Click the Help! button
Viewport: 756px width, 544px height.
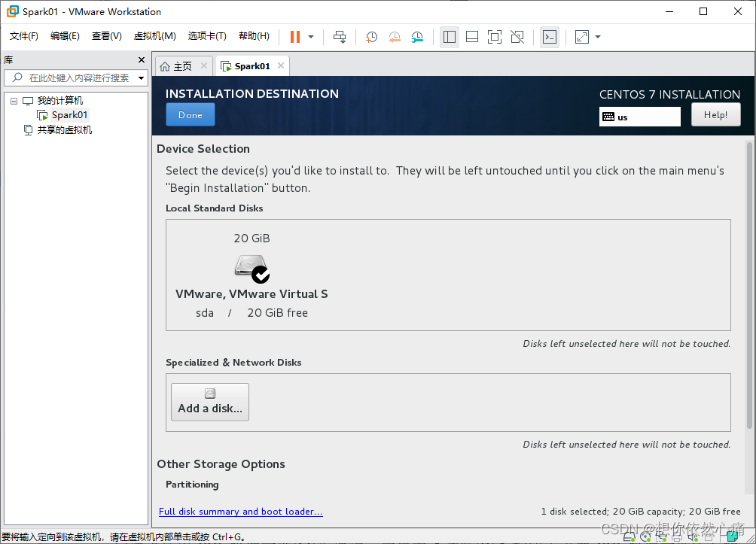click(715, 114)
